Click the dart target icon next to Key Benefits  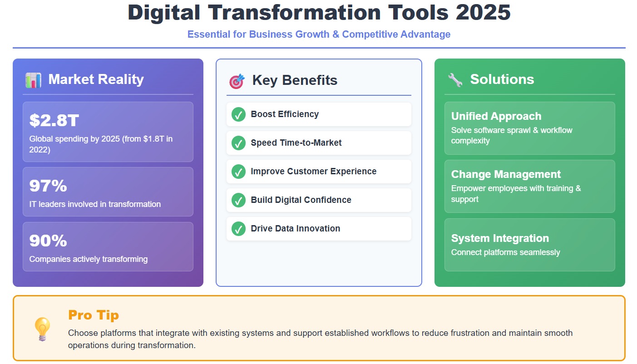[x=237, y=80]
